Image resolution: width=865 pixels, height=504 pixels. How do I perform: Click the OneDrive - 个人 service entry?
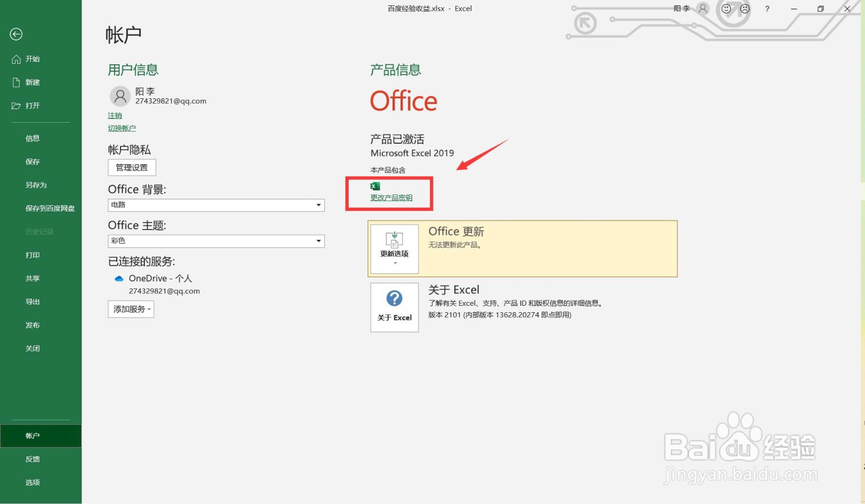(x=160, y=278)
